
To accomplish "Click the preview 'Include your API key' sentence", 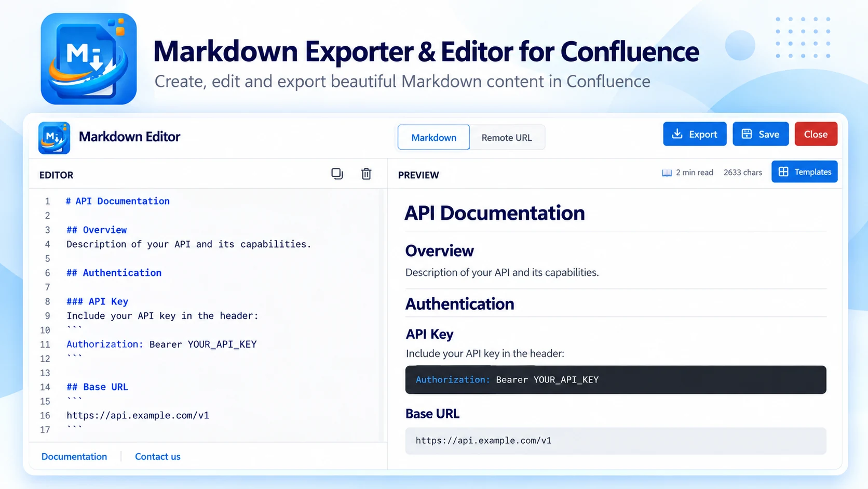I will point(485,353).
